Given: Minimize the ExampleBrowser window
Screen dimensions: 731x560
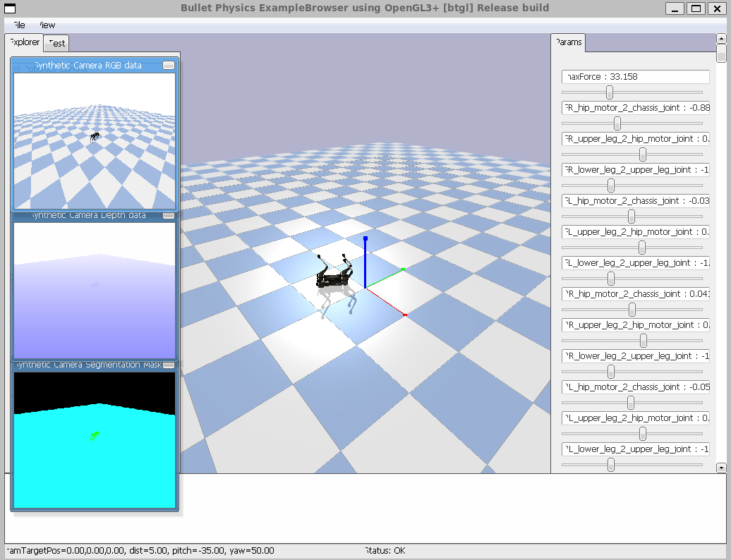Looking at the screenshot, I should (x=675, y=8).
